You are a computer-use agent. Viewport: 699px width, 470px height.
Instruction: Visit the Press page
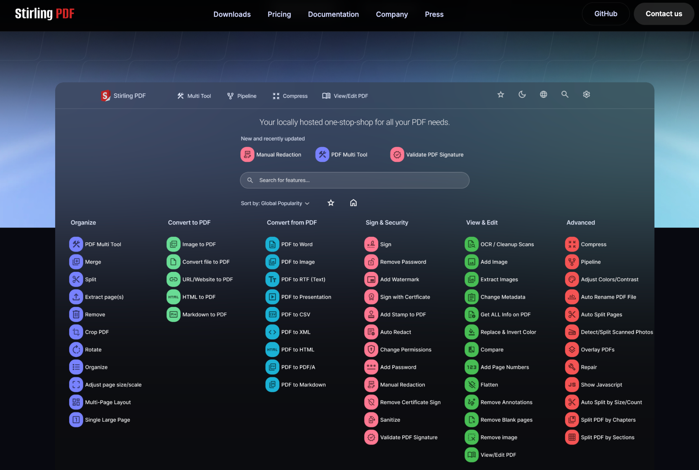(x=434, y=14)
